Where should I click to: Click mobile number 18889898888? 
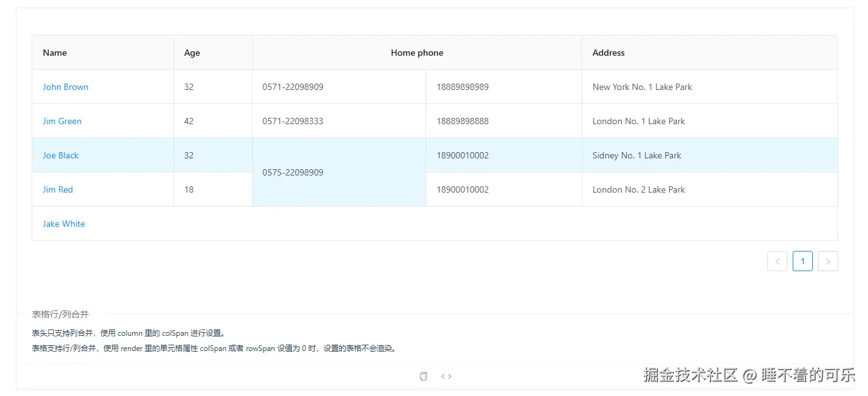[463, 121]
